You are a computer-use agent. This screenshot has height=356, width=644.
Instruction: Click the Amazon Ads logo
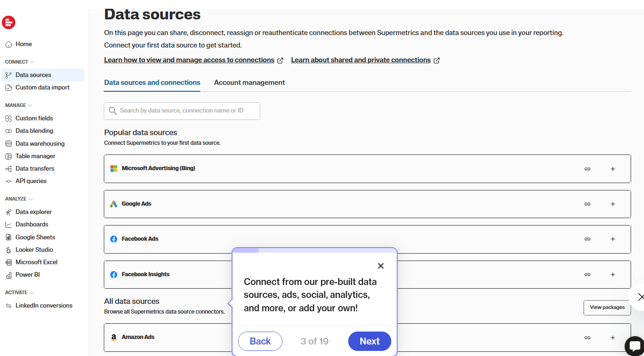(113, 338)
